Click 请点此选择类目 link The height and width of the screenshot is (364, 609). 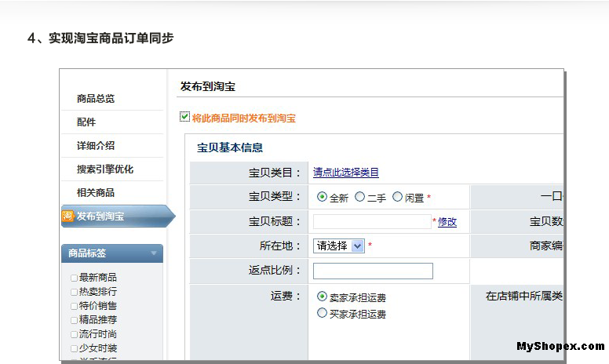point(345,173)
